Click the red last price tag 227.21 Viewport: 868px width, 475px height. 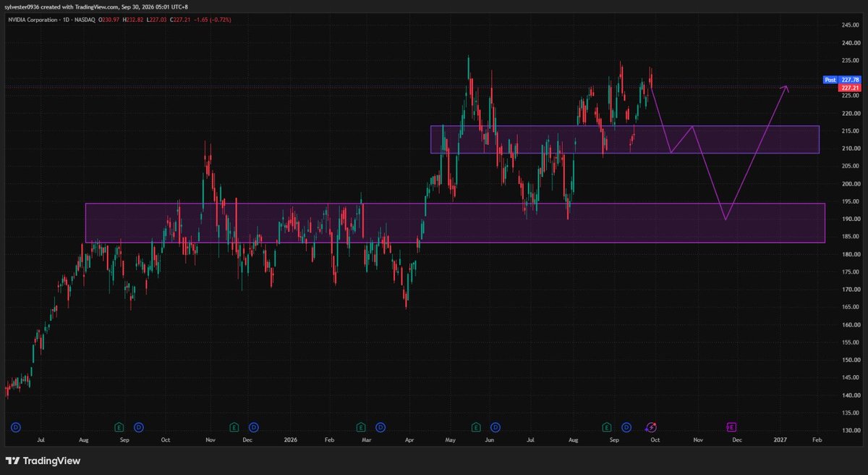click(x=849, y=88)
